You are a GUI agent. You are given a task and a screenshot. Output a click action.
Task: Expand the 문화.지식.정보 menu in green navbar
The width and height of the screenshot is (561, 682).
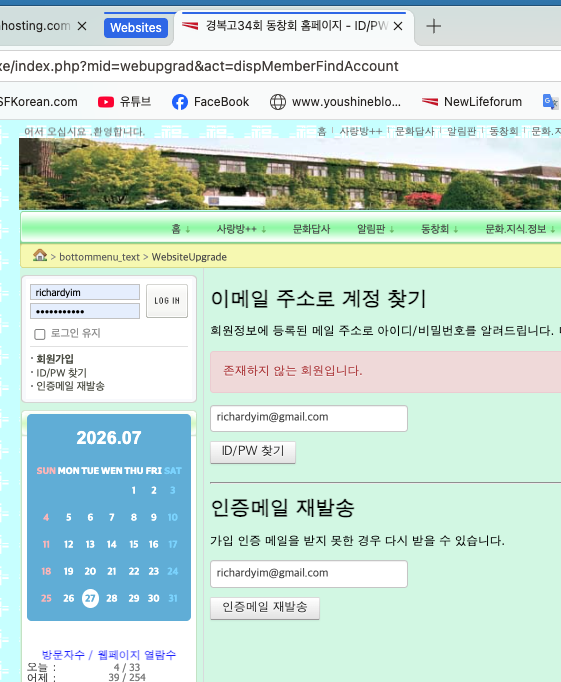(x=520, y=229)
